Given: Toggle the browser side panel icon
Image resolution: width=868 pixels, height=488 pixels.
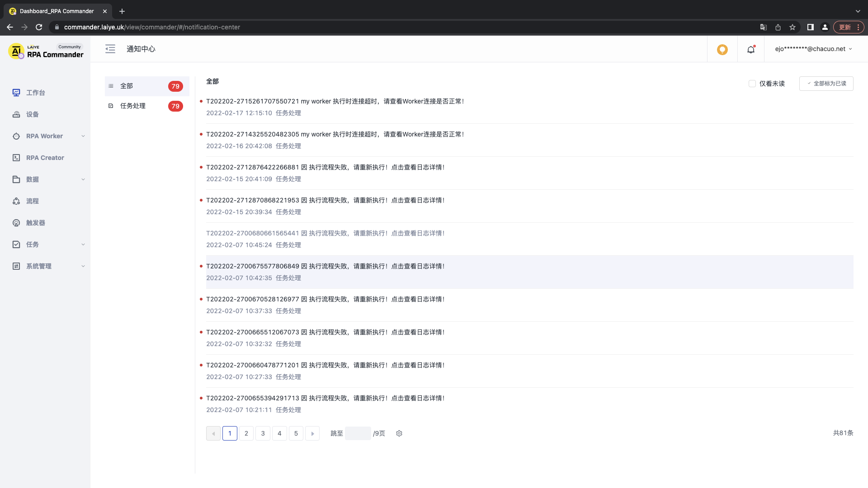Looking at the screenshot, I should (x=811, y=27).
